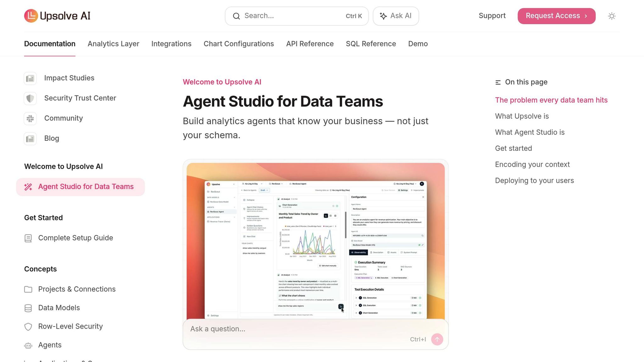Open the Blog sidebar icon
The width and height of the screenshot is (644, 362).
pyautogui.click(x=30, y=139)
